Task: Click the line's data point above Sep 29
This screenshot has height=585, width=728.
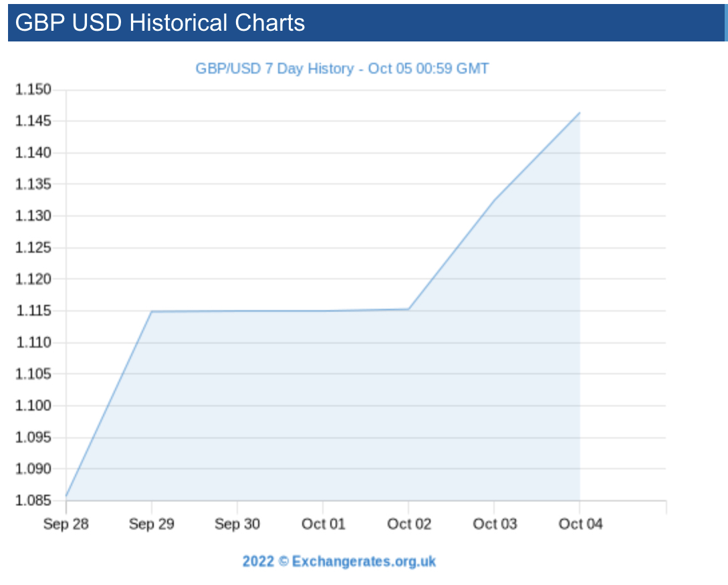Action: click(x=152, y=312)
